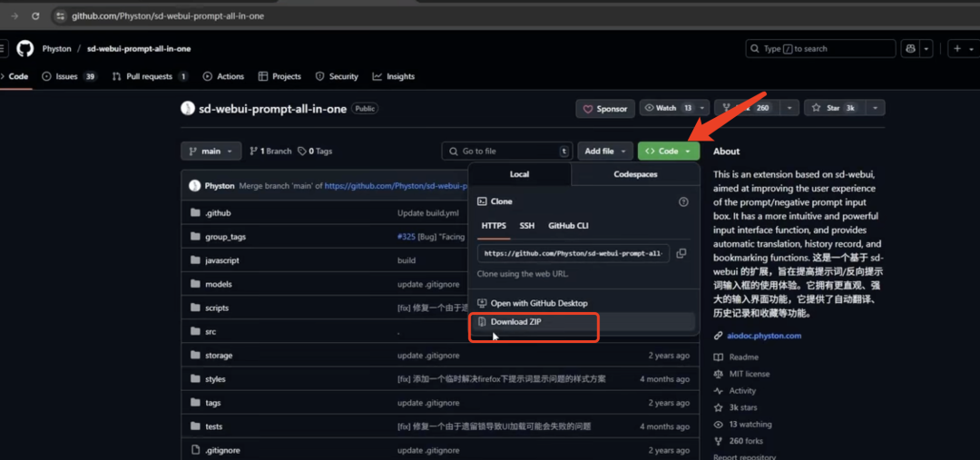Jump to Readme in About sidebar
The image size is (980, 460).
click(744, 357)
